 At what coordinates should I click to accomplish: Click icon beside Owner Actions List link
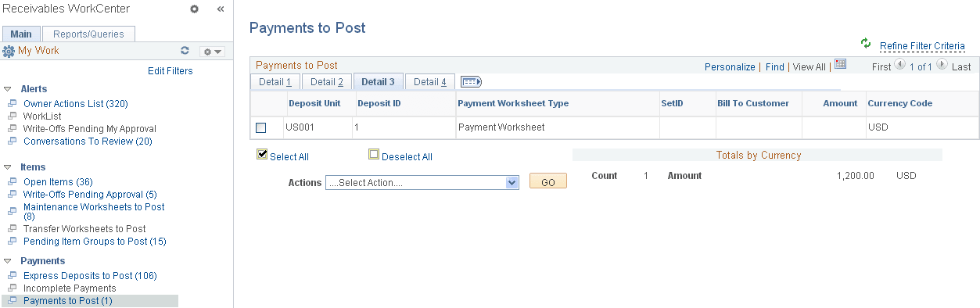(x=12, y=103)
